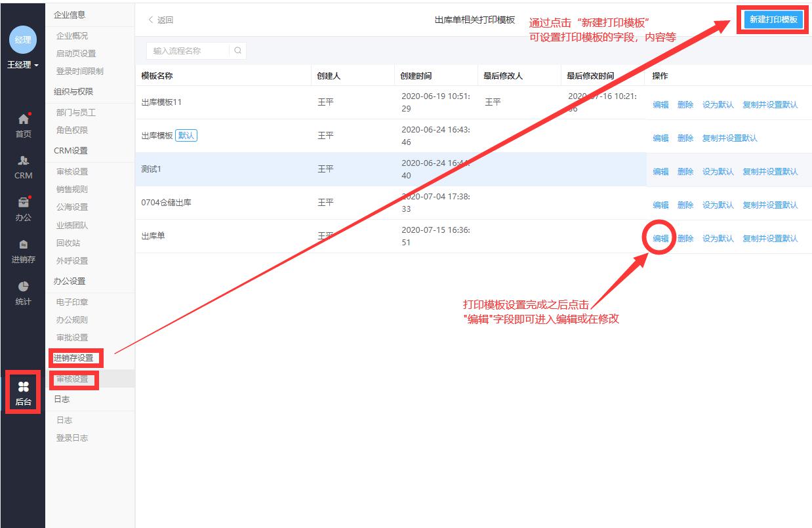Delete the 出库模板11 template
Image resolution: width=812 pixels, height=528 pixels.
tap(685, 105)
